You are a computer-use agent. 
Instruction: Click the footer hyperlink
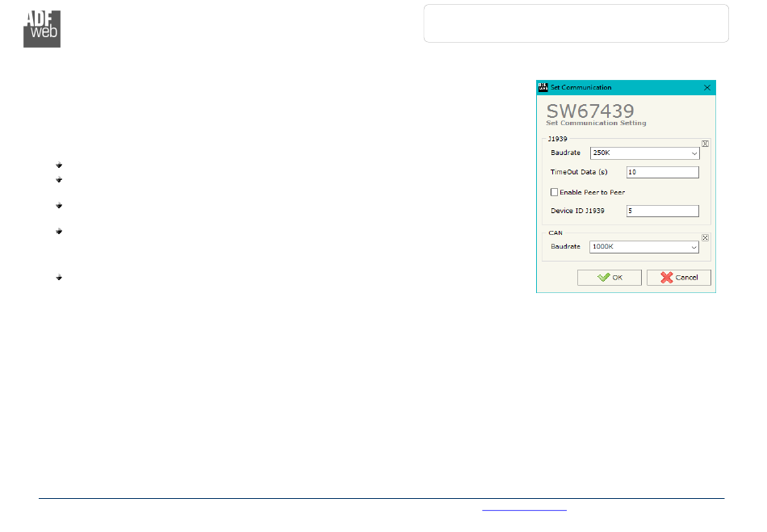(524, 509)
